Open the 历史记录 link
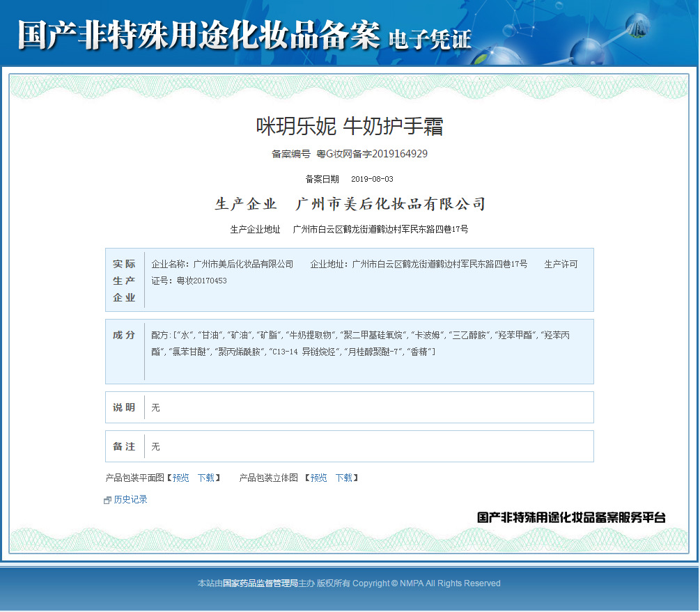 click(x=130, y=499)
